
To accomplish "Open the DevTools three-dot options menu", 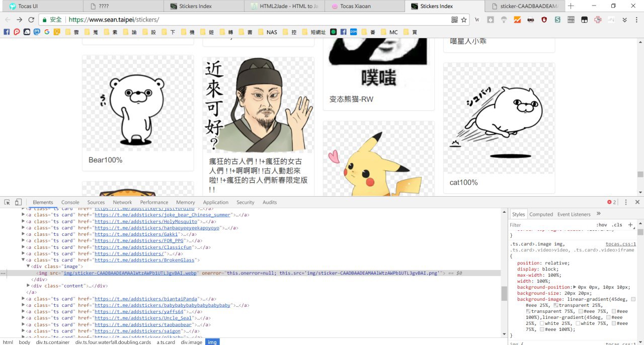I will click(626, 202).
